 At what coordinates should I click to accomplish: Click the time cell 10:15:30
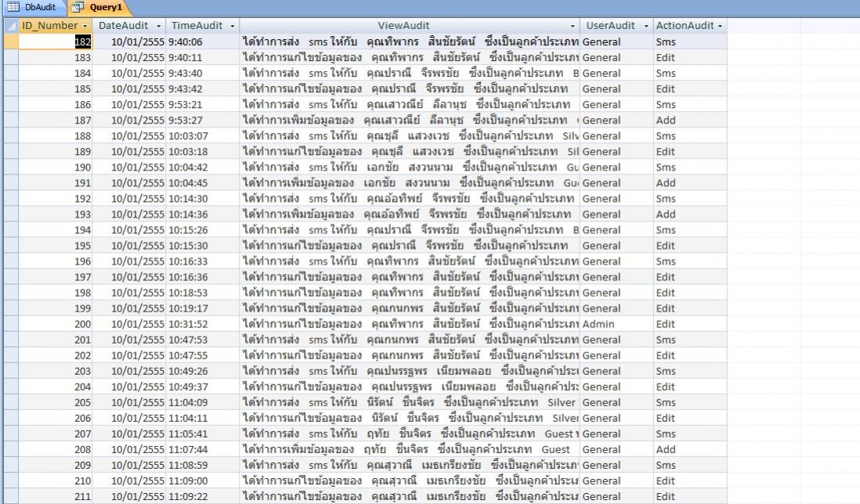[202, 246]
